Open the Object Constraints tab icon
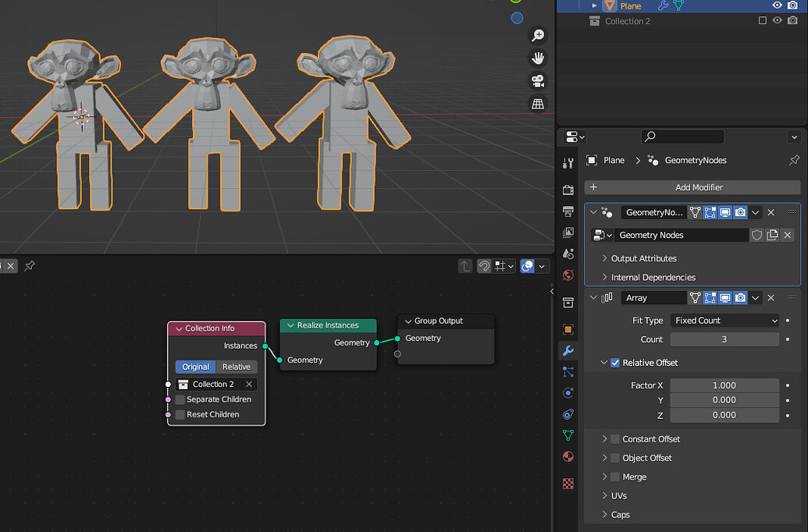The image size is (808, 532). [x=568, y=414]
